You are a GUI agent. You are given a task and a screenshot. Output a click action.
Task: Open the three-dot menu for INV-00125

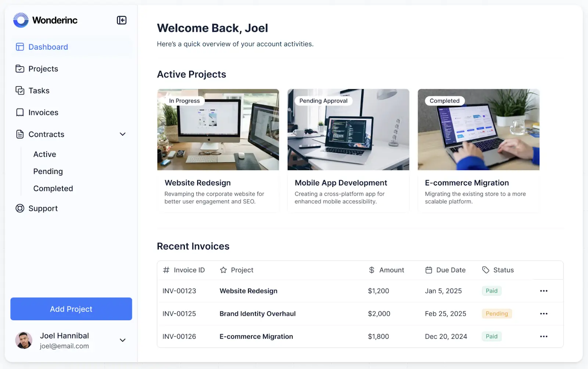pyautogui.click(x=544, y=314)
